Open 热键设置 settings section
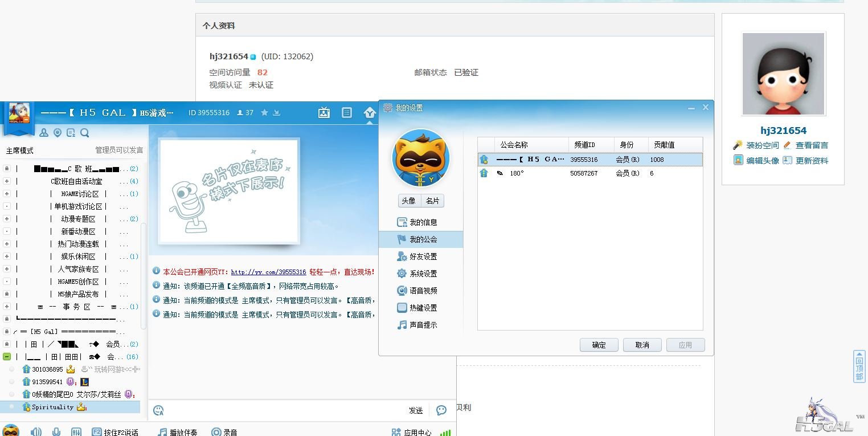 pos(421,308)
